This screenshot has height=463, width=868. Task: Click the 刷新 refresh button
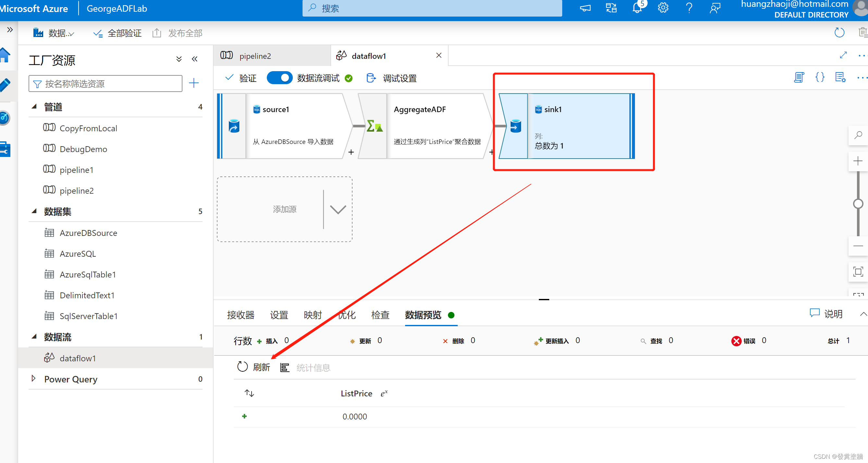(254, 367)
